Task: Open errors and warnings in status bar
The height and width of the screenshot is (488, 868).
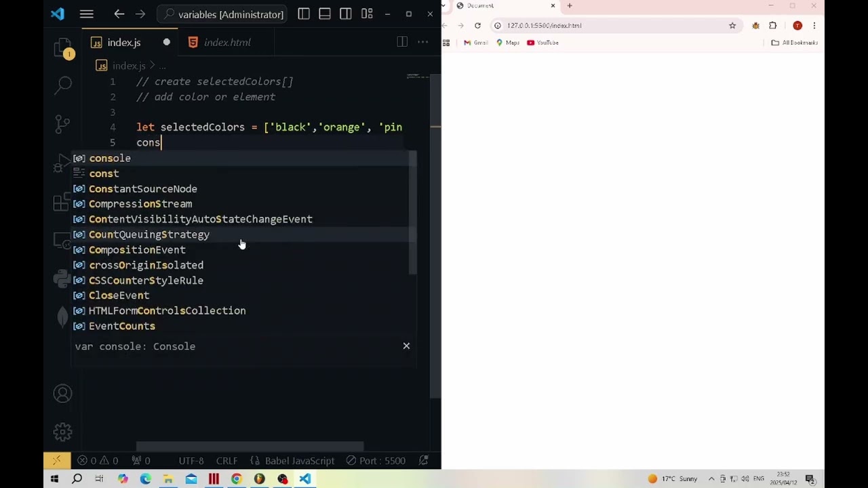Action: (97, 461)
